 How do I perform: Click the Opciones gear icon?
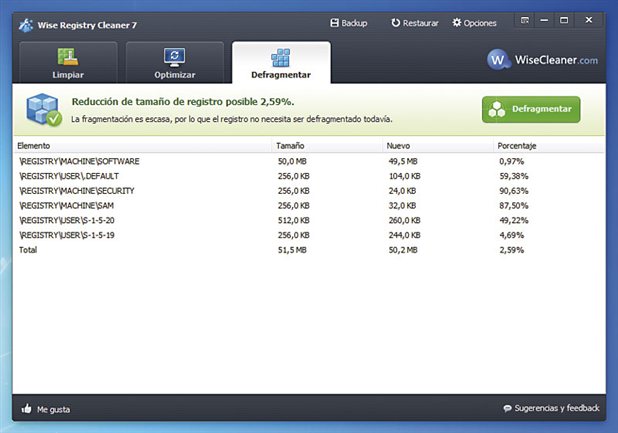[457, 22]
